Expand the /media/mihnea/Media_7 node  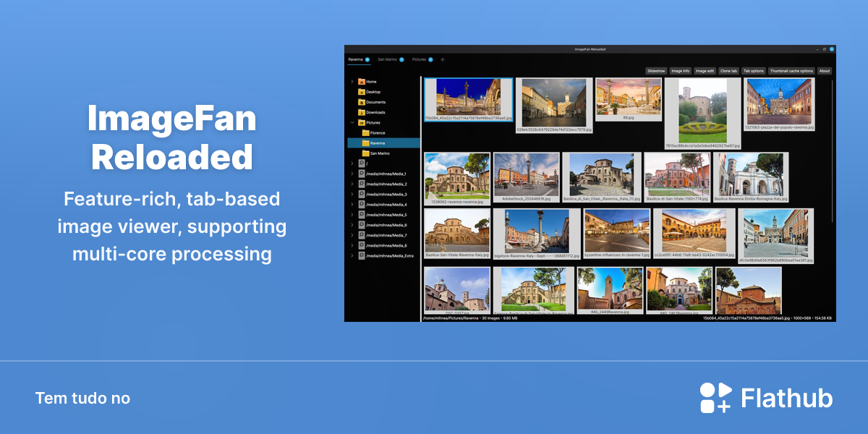click(352, 235)
